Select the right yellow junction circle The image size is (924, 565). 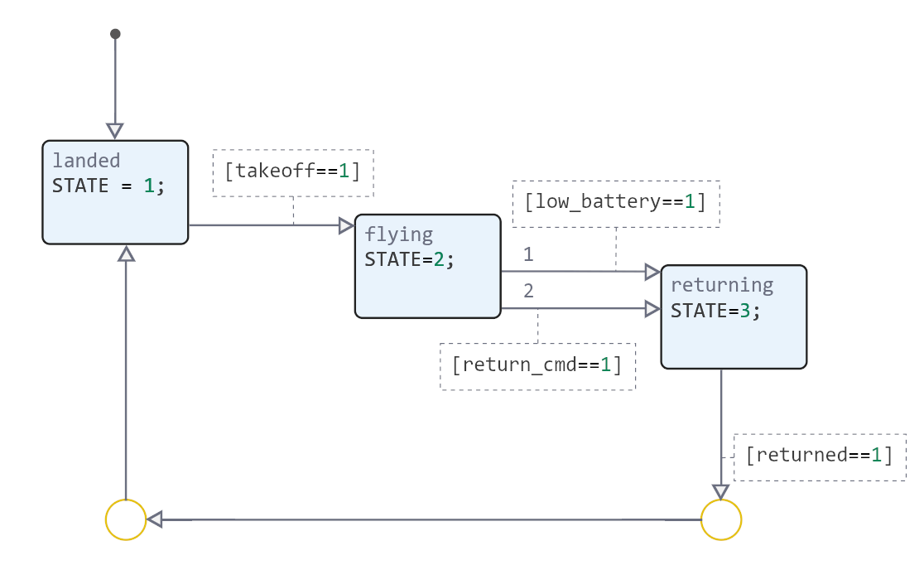[x=721, y=520]
